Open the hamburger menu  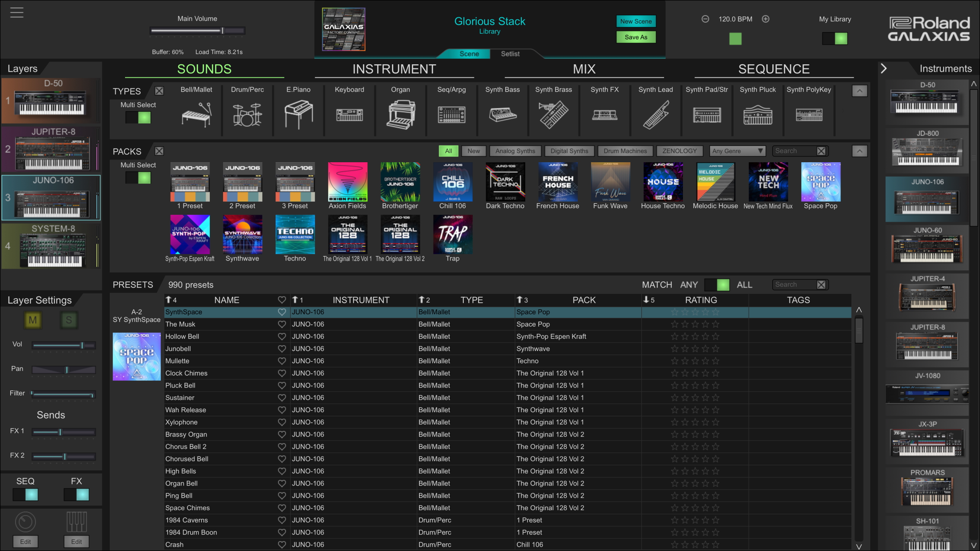(17, 13)
